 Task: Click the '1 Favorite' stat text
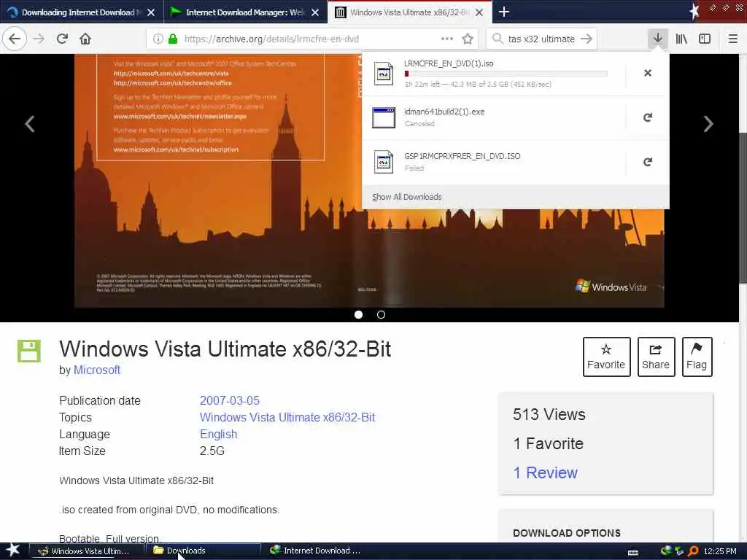pos(549,443)
